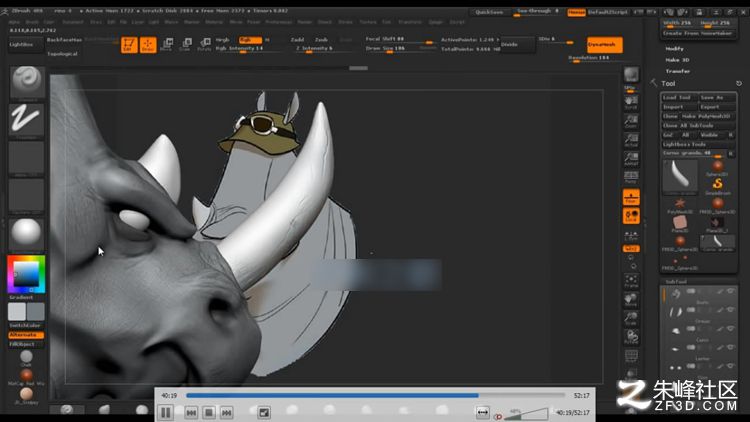Screen dimensions: 750x422
Task: Select the main color swatch
Action: pos(17,311)
